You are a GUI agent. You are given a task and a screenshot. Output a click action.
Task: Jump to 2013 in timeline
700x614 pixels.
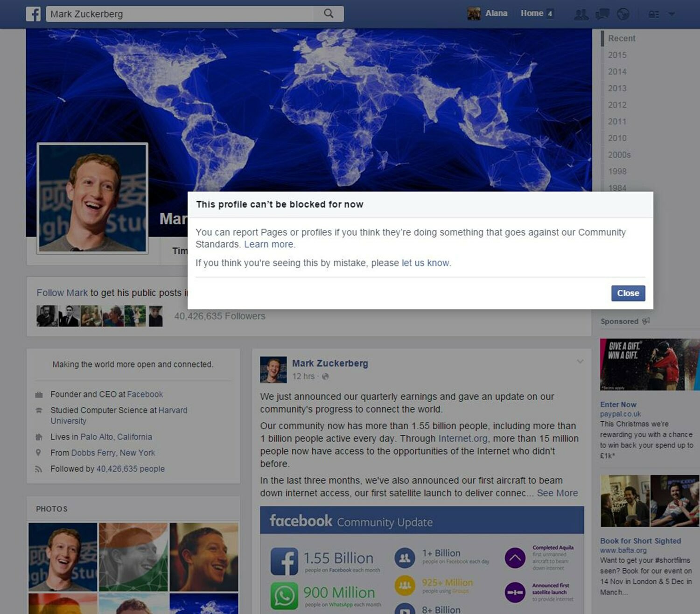[x=617, y=88]
